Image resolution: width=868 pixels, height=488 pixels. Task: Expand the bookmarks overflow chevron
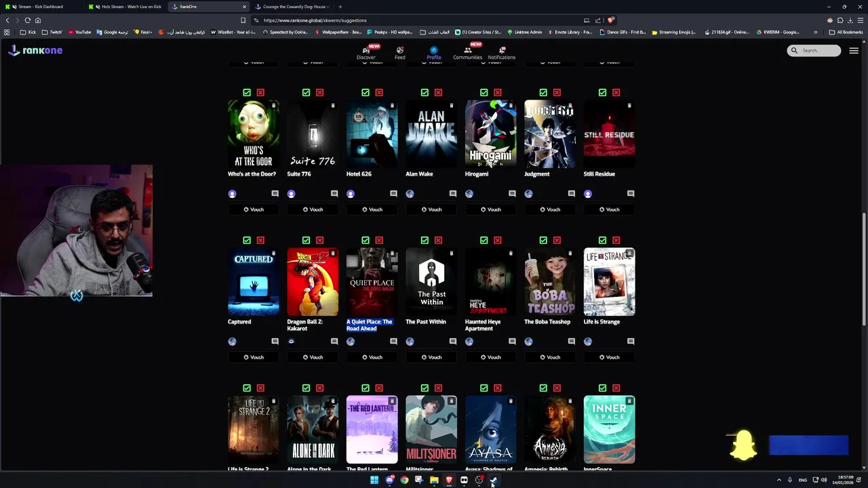point(816,32)
